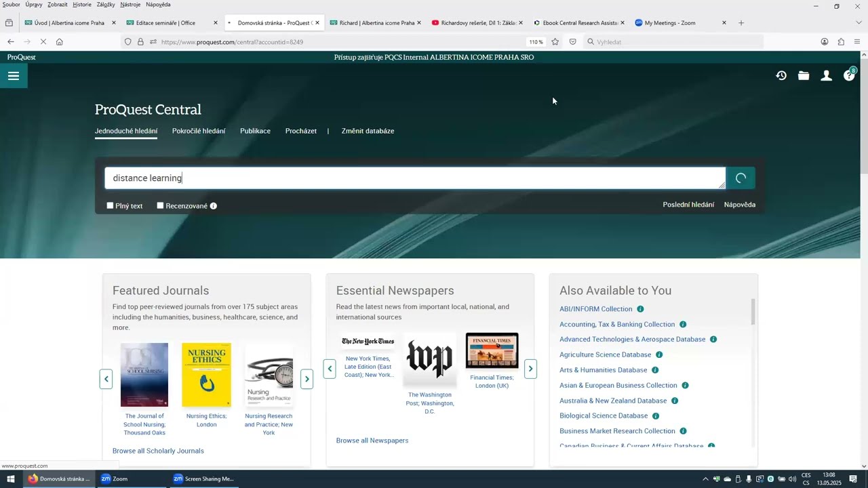
Task: Show info for Australia & New Zealand Database
Action: point(675,401)
